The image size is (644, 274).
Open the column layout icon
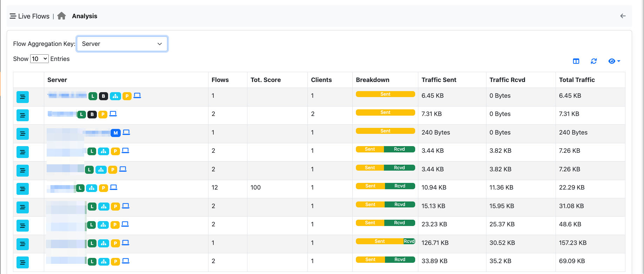click(576, 61)
